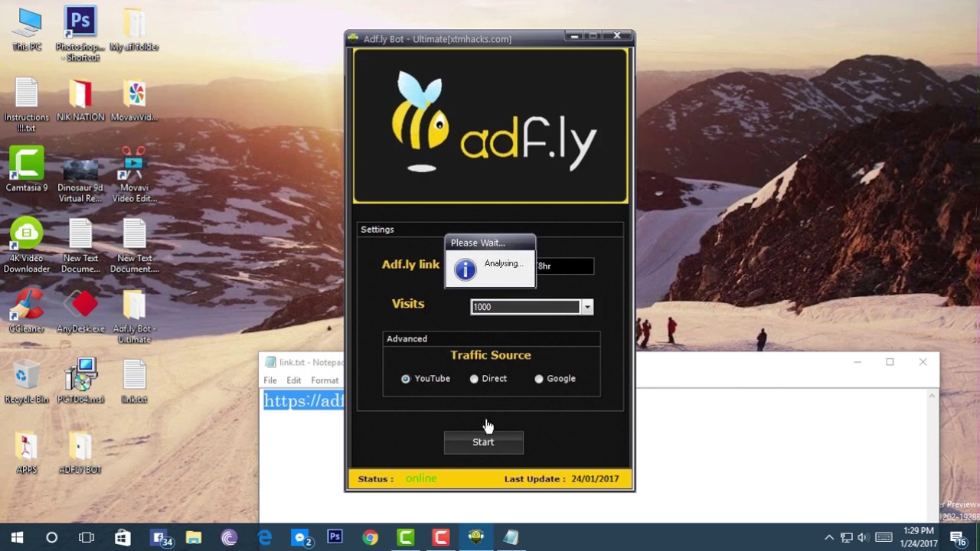Open the ADFLY BOT desktop folder
The image size is (980, 551).
tap(80, 448)
